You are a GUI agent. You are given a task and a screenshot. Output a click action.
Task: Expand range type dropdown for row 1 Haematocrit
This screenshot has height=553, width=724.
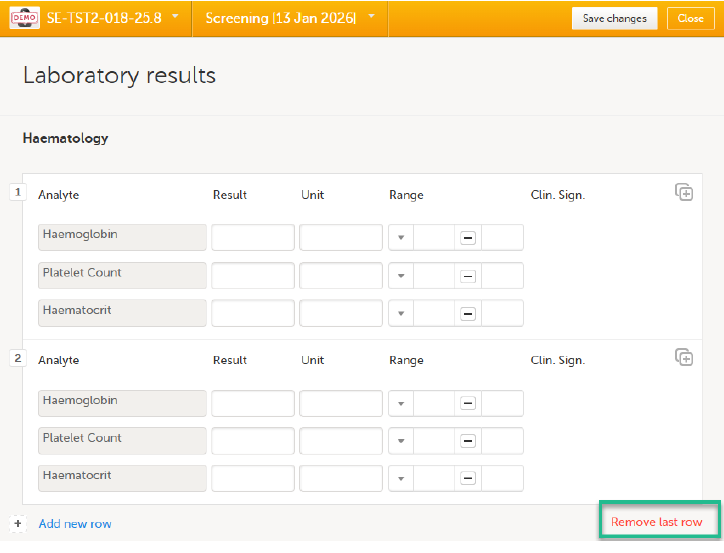coord(401,314)
